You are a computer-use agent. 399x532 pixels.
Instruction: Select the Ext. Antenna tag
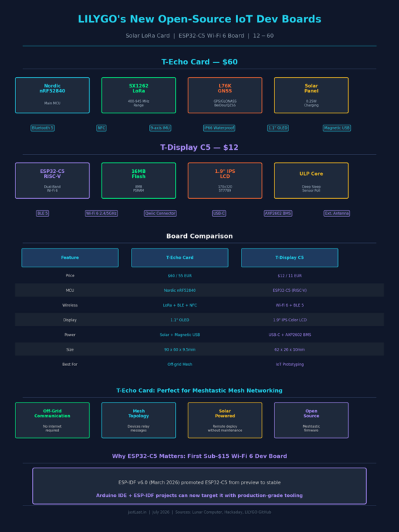click(337, 213)
